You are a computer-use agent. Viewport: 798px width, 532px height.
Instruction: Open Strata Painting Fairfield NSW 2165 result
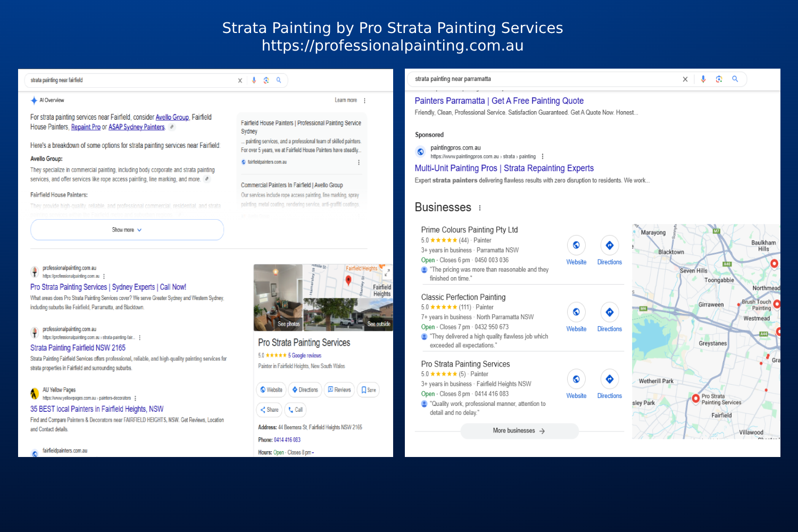78,348
